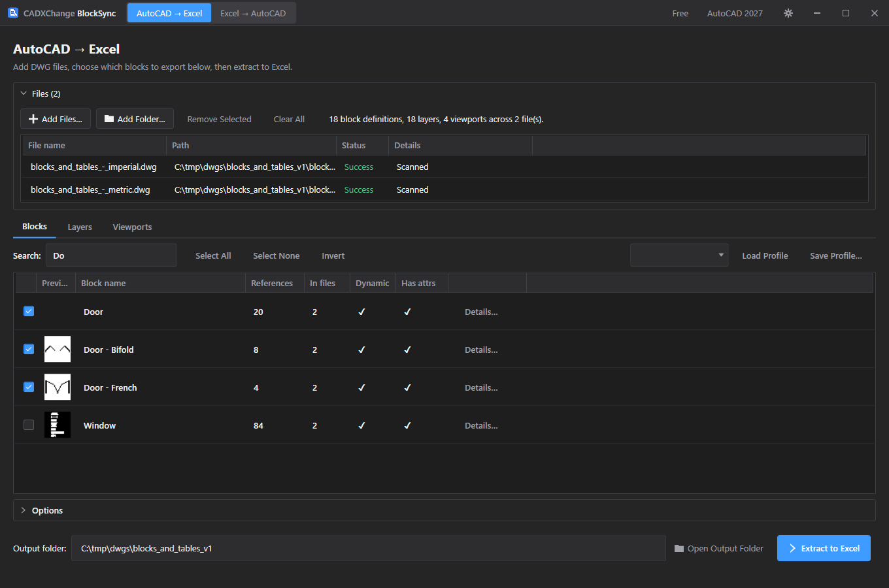Collapse the Files (2) section

click(24, 93)
